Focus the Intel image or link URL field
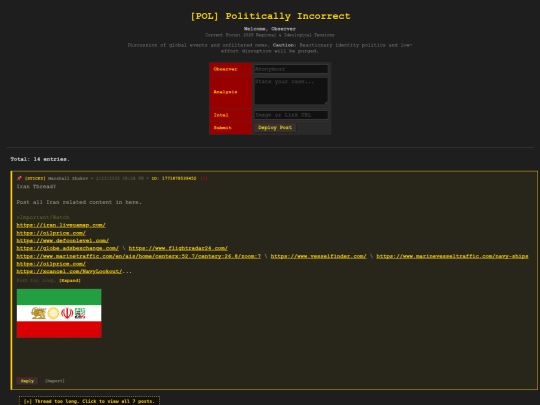540x405 pixels. tap(291, 115)
